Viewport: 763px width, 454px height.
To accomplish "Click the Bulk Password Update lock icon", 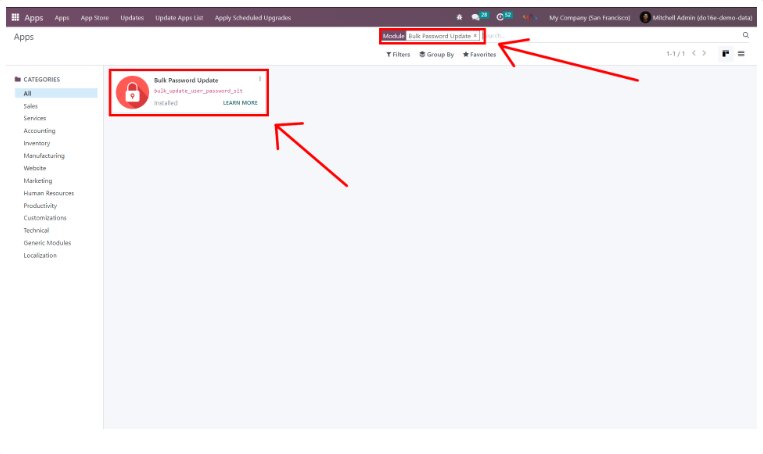I will pyautogui.click(x=131, y=92).
